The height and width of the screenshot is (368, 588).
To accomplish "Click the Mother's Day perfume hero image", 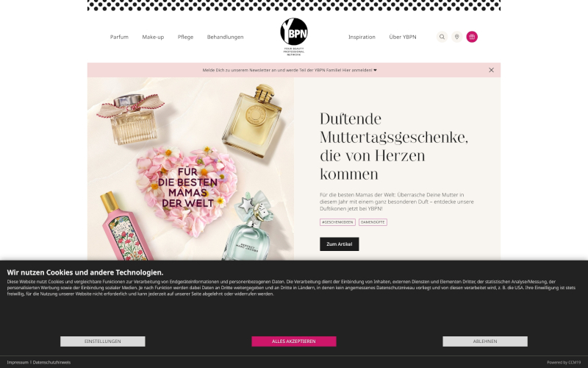I will (x=191, y=169).
